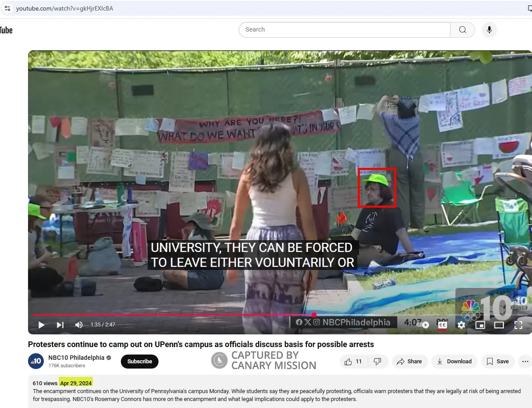
Task: Open more actions ellipsis menu
Action: 525,362
